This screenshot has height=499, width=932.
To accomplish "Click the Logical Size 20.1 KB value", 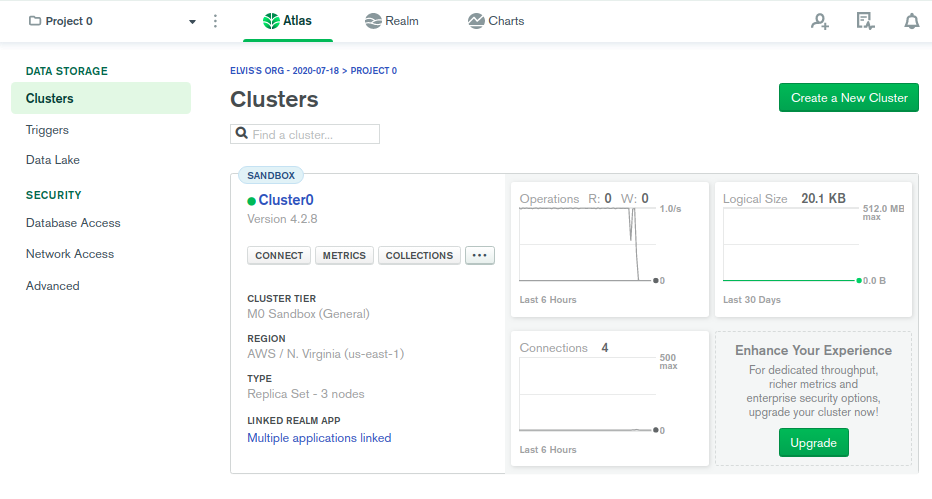I will pyautogui.click(x=823, y=198).
